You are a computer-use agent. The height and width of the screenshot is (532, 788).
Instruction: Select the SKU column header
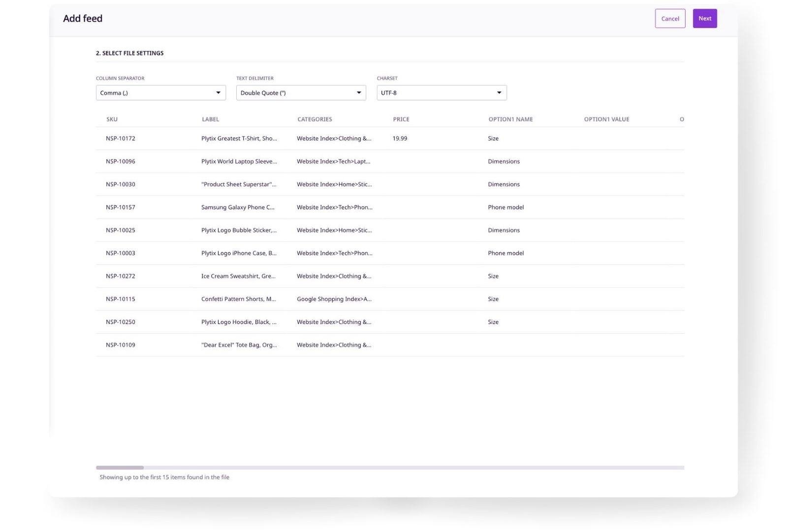click(x=111, y=119)
